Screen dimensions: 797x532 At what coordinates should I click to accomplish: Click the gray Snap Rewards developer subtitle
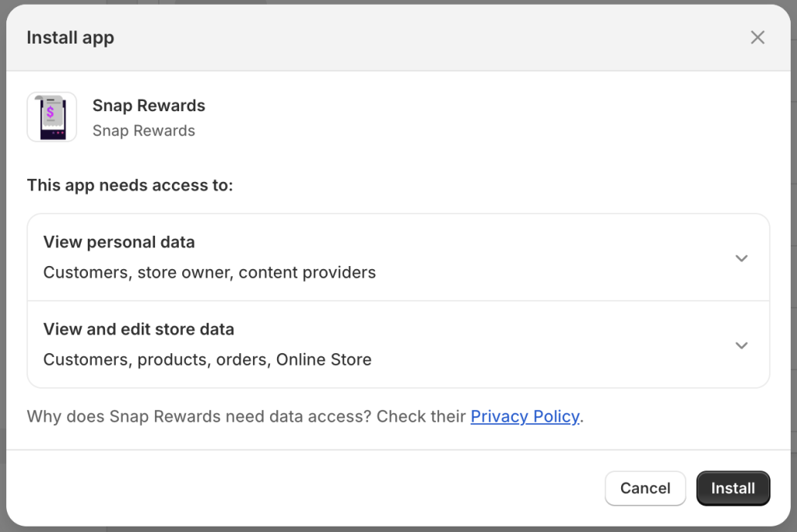(144, 131)
